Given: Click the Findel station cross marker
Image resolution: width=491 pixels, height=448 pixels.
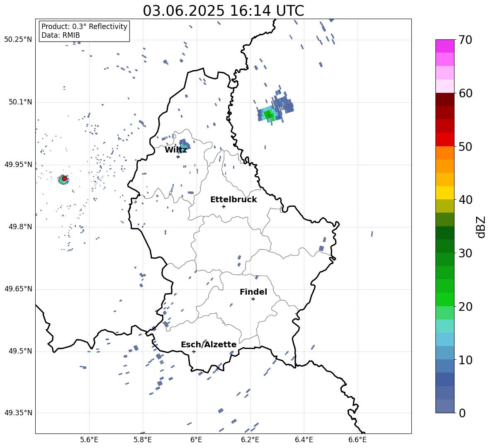Looking at the screenshot, I should click(x=253, y=299).
